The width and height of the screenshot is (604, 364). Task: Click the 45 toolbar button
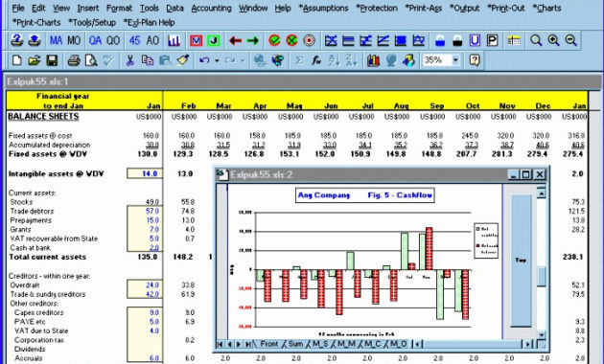pyautogui.click(x=135, y=40)
